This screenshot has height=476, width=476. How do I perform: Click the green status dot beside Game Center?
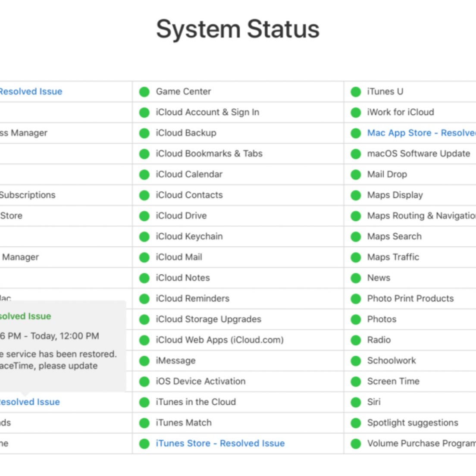coord(144,92)
